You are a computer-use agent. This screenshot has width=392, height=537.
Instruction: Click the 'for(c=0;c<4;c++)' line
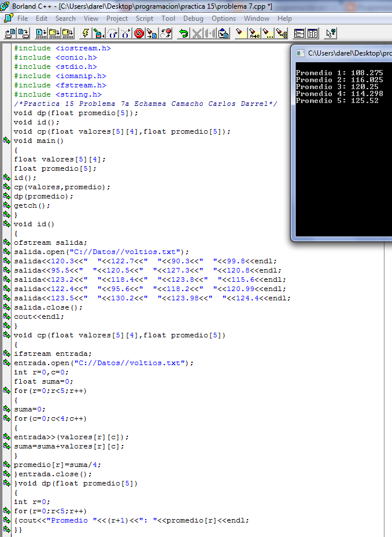[50, 418]
